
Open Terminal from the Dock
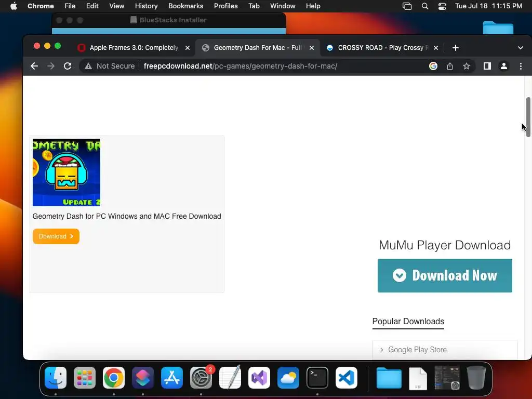click(x=317, y=378)
